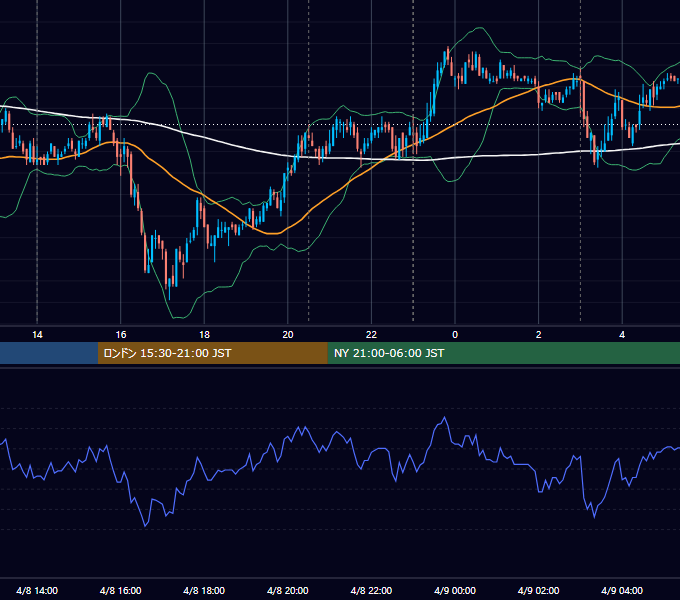Click the blue session band before London
Screen dimensions: 680x600
[x=49, y=353]
